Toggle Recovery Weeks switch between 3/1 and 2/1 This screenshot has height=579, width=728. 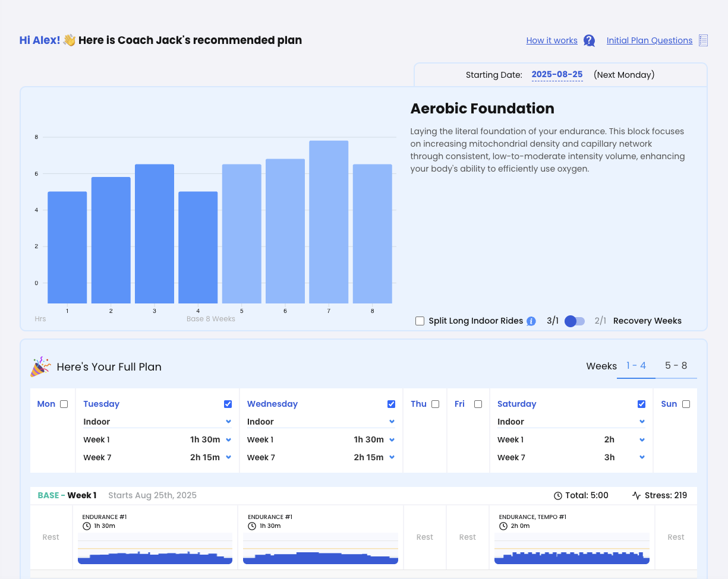coord(575,321)
